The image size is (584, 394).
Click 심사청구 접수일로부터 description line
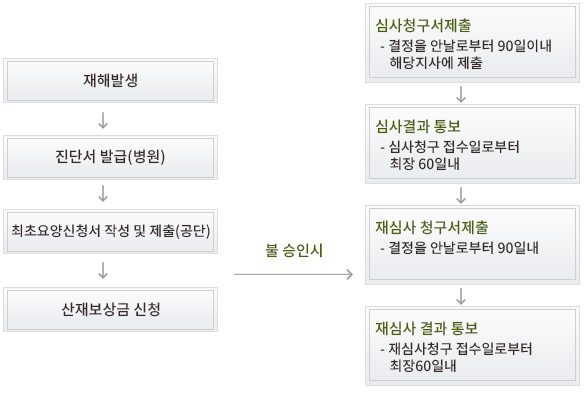[450, 147]
